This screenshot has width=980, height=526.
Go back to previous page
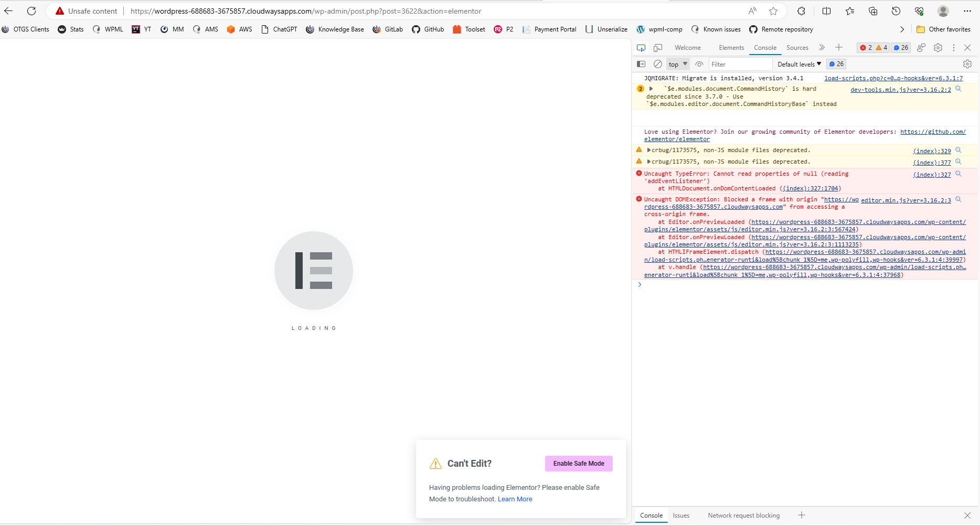8,11
